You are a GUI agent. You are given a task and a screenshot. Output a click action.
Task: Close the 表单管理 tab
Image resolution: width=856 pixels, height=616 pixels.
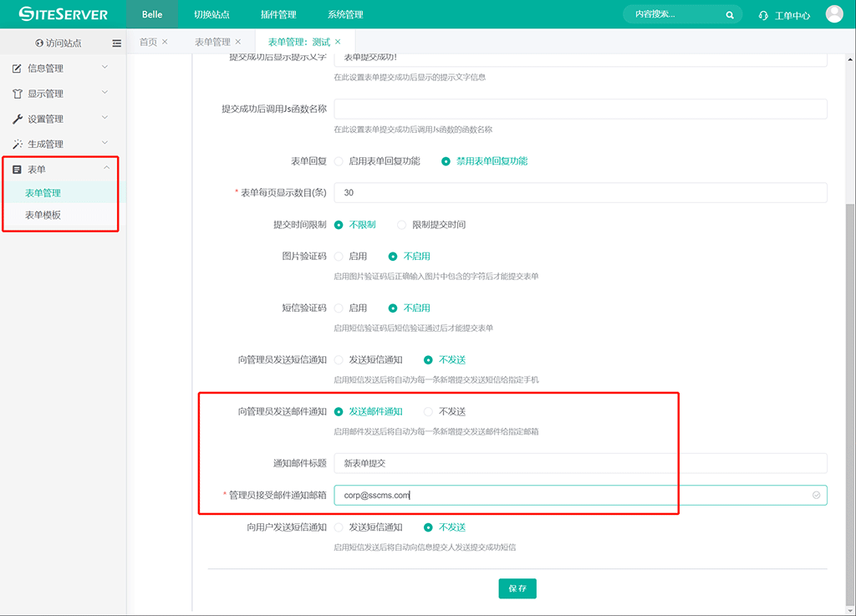[238, 42]
